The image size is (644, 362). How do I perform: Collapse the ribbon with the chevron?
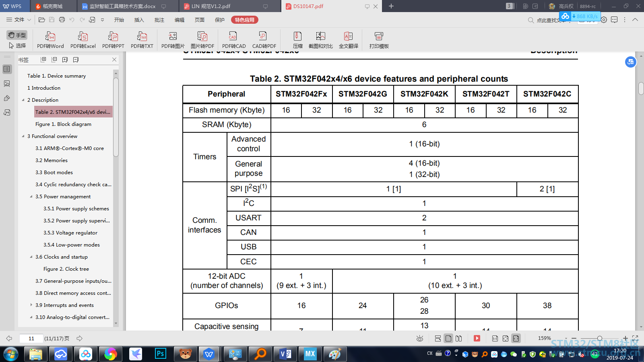click(x=635, y=20)
